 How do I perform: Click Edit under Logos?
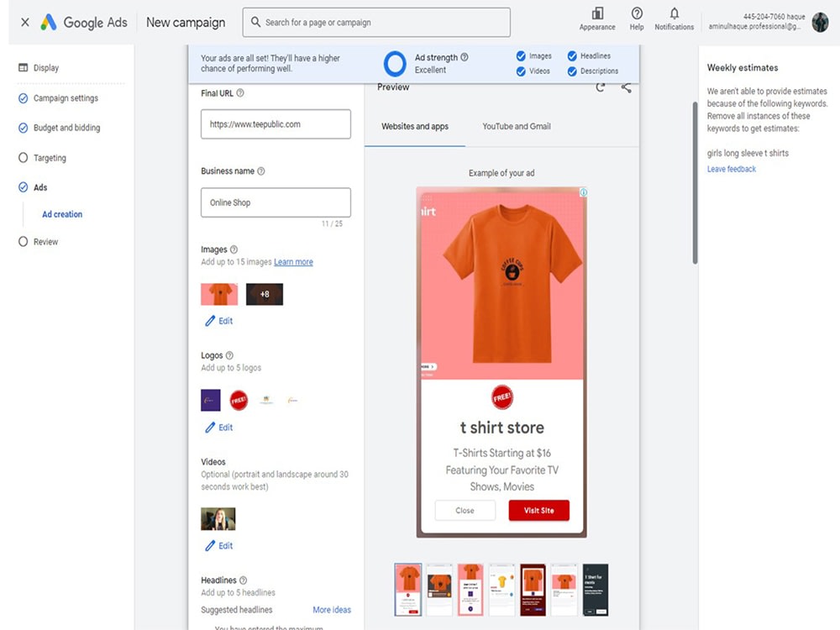pos(219,428)
